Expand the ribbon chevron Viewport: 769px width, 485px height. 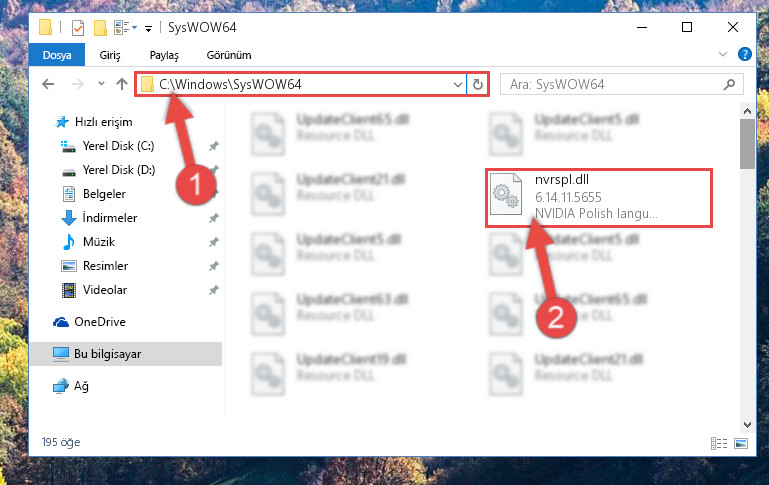(x=722, y=54)
